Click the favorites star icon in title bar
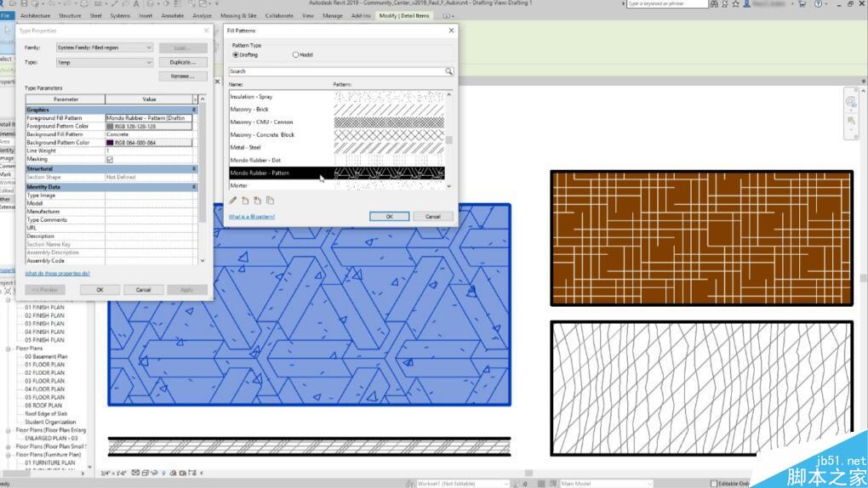Image resolution: width=868 pixels, height=488 pixels. click(735, 3)
